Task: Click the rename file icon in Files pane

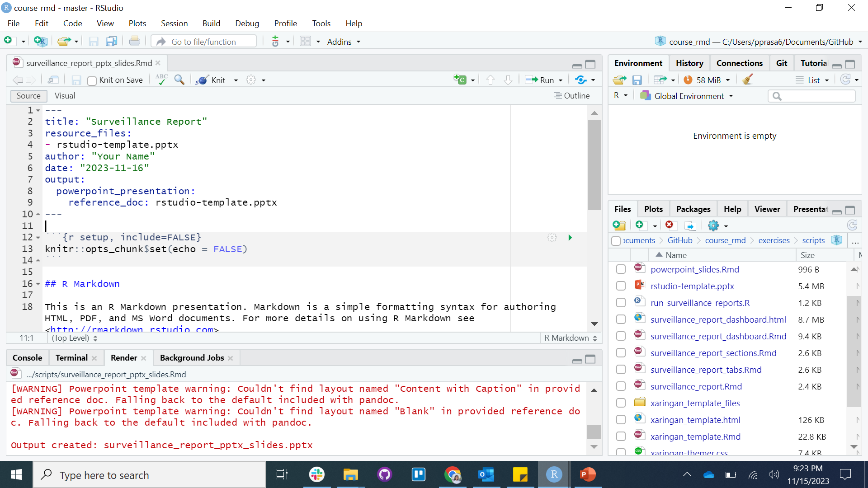Action: pyautogui.click(x=690, y=225)
